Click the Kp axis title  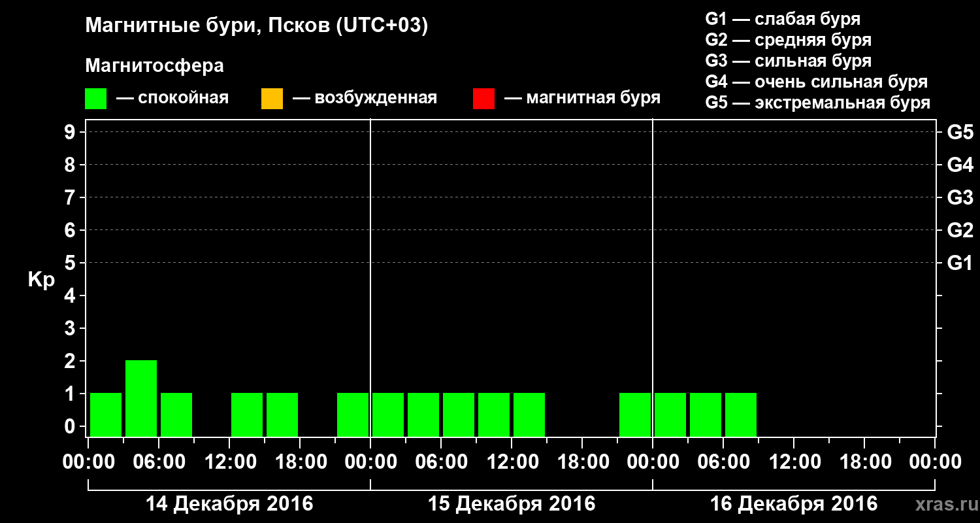[41, 279]
